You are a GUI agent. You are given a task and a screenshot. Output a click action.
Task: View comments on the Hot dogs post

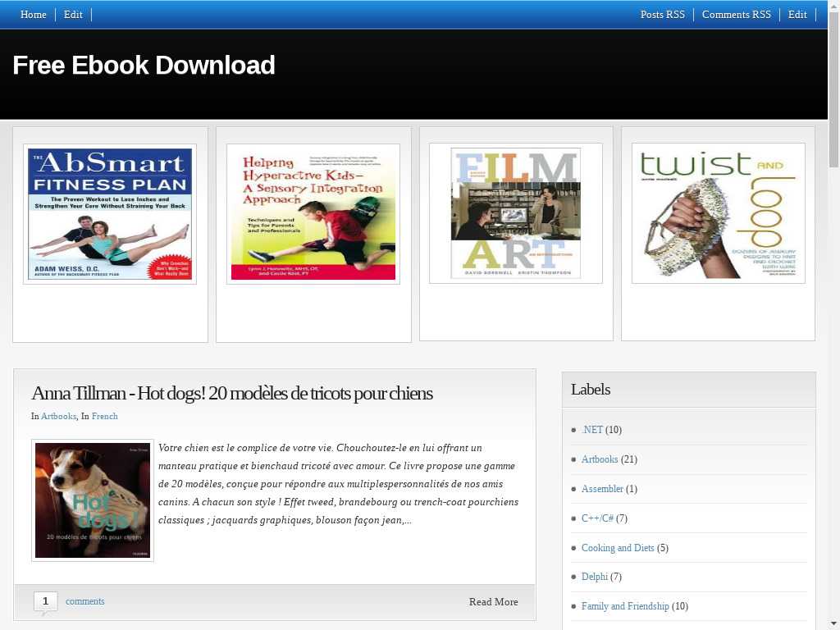[85, 601]
